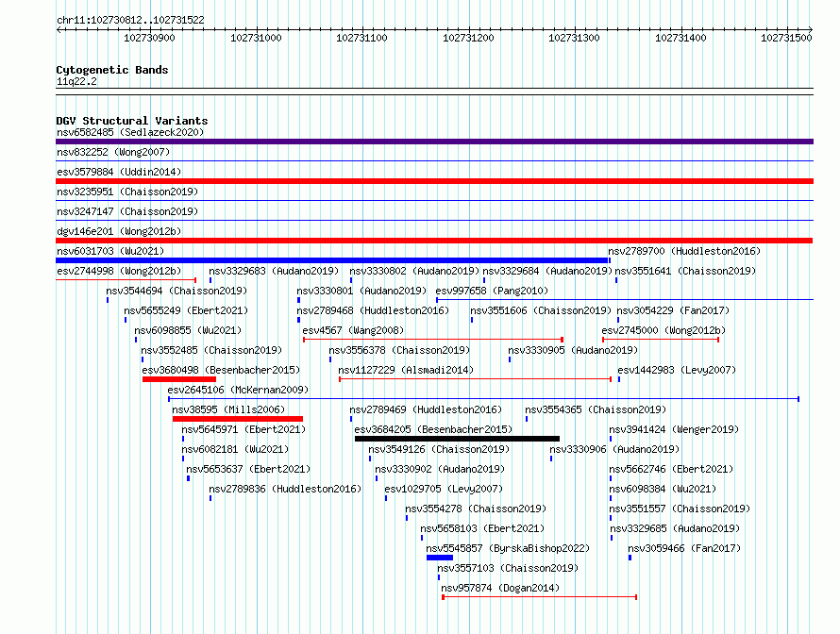The image size is (840, 634).
Task: Click nsv3549126 (Chaisson2019) label
Action: click(x=439, y=449)
